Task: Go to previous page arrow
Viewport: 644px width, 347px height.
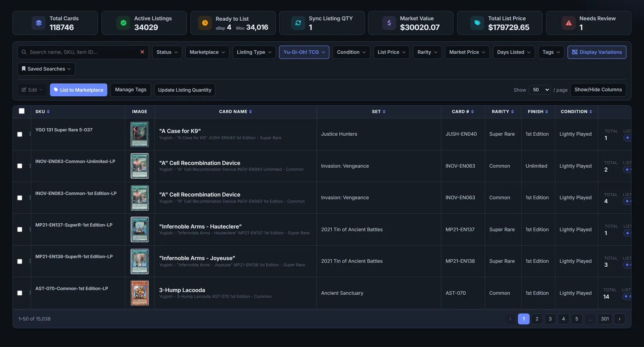Action: coord(511,319)
